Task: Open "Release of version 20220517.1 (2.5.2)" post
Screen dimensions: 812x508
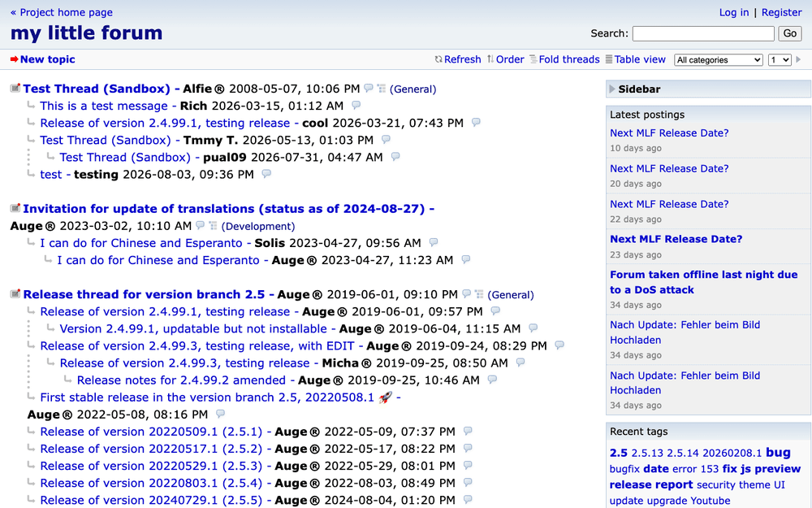Action: 151,449
